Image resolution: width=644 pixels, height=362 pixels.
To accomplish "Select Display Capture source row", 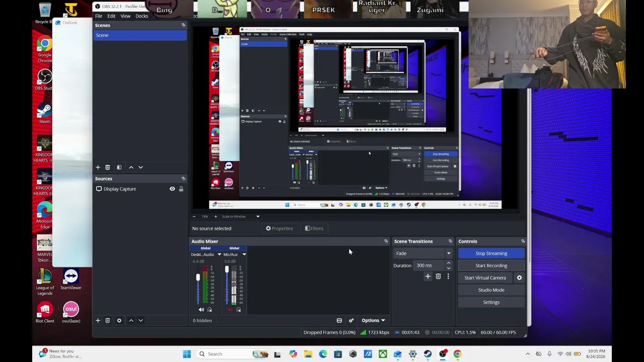I will tap(140, 189).
